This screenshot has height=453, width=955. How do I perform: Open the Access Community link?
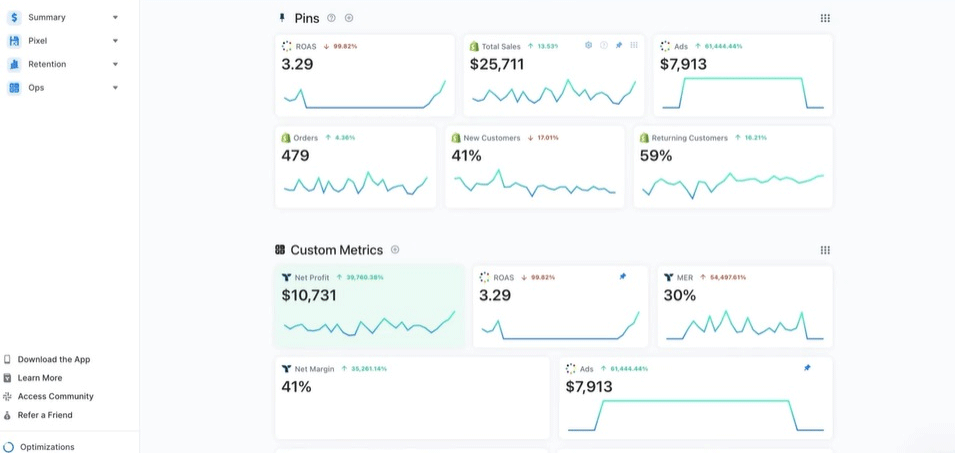55,396
